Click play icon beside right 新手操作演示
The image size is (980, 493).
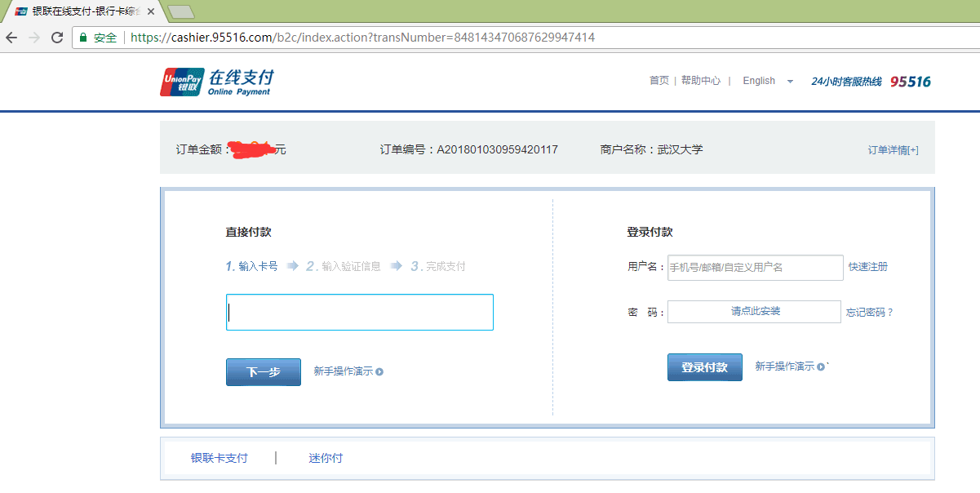(821, 366)
